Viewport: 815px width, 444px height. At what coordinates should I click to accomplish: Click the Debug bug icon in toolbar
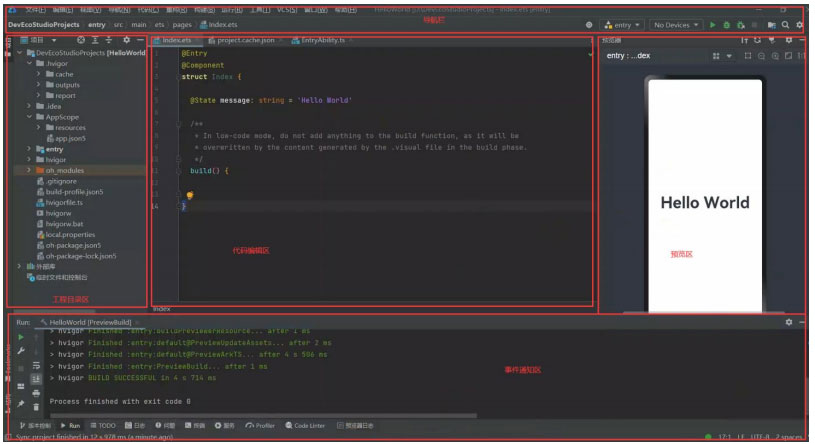[726, 24]
